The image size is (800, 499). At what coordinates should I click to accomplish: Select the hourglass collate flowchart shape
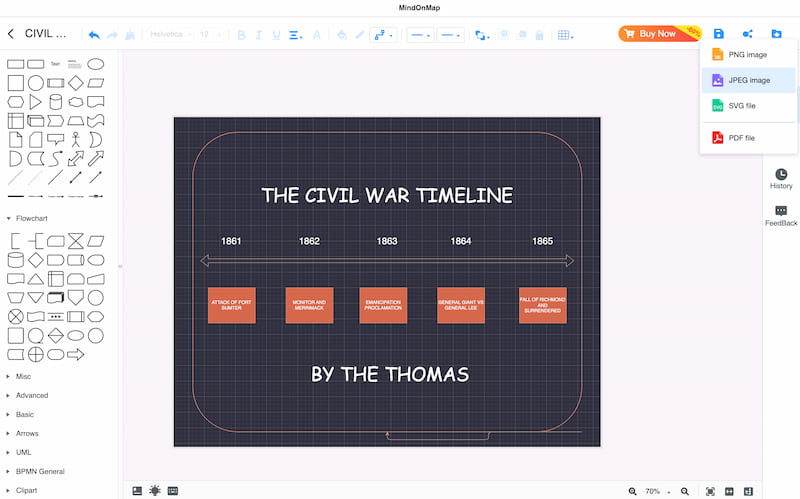coord(76,241)
